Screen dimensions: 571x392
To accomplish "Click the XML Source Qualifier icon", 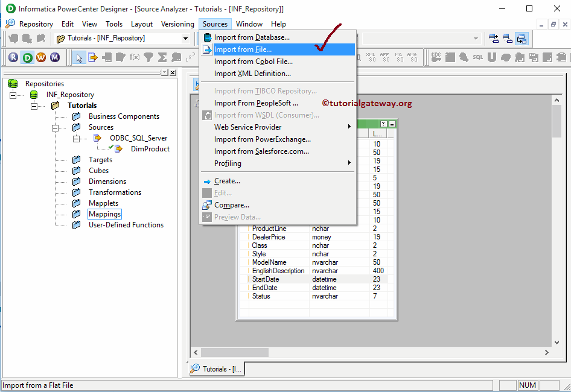I will (371, 57).
